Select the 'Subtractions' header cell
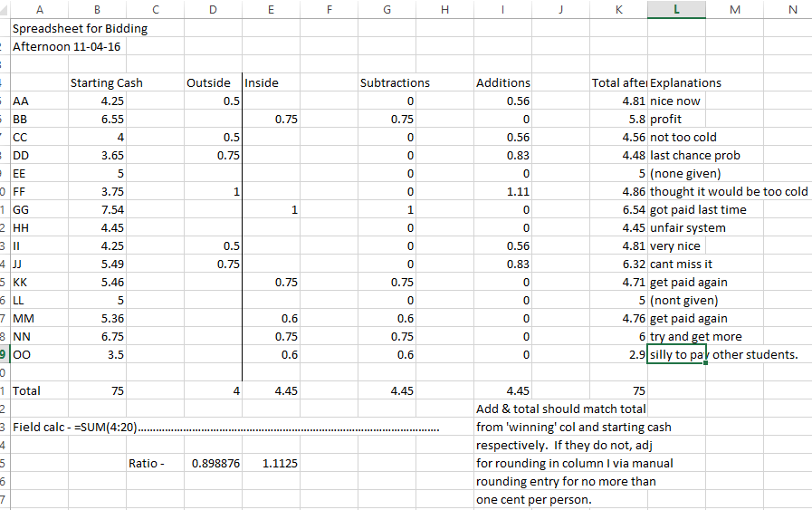812x510 pixels. pyautogui.click(x=395, y=82)
